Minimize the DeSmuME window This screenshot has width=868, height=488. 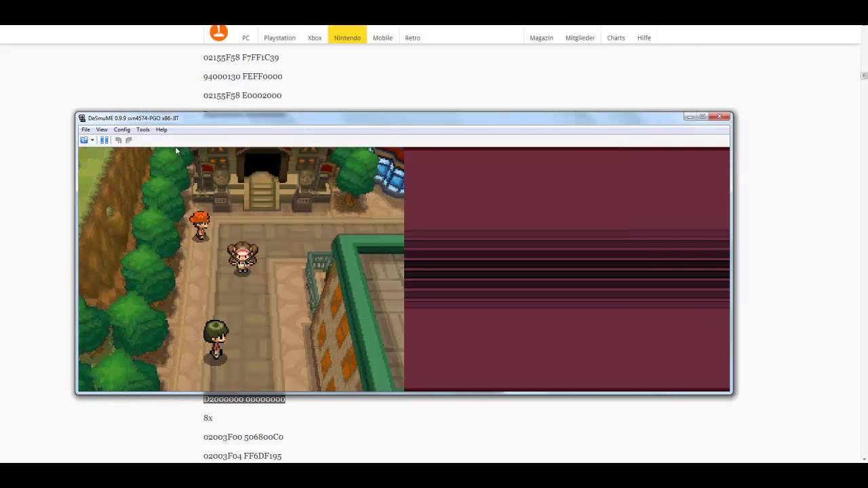coord(690,117)
